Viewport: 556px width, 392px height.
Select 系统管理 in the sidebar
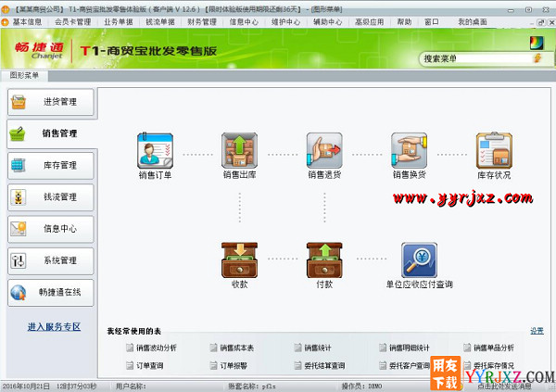click(51, 260)
